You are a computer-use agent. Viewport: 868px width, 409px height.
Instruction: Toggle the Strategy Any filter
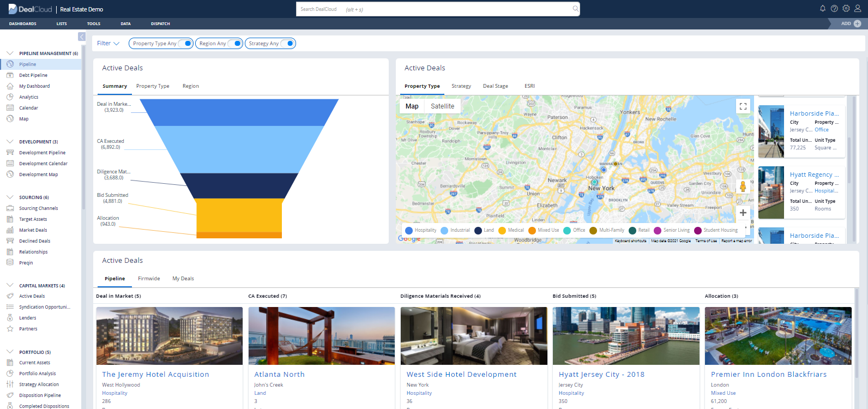pyautogui.click(x=288, y=44)
